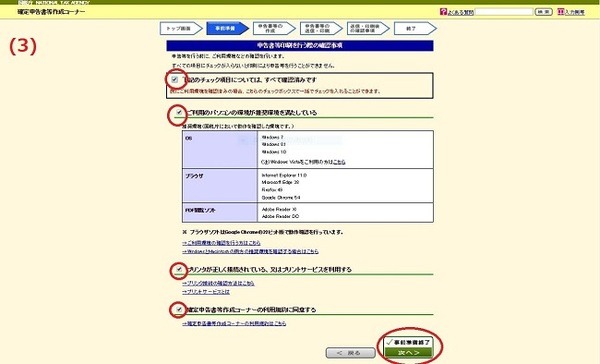Click the green 次へ (Next) button

pos(408,353)
